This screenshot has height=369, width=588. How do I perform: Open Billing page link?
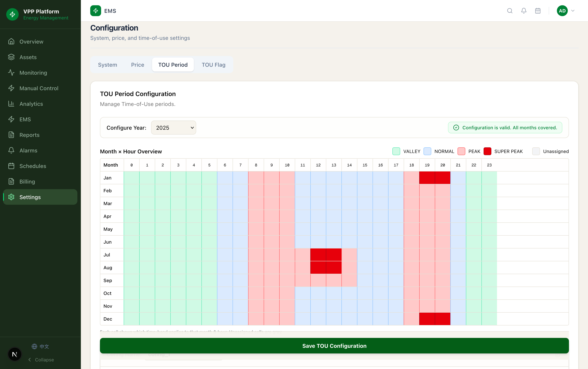point(40,182)
